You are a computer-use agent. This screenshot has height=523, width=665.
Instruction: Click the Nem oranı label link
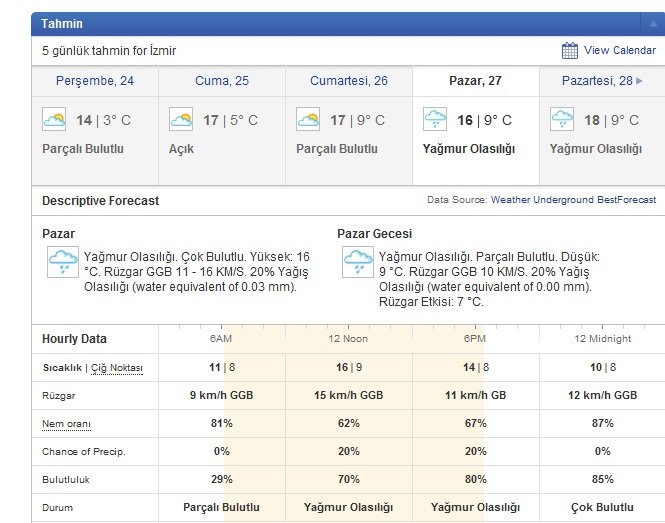66,424
